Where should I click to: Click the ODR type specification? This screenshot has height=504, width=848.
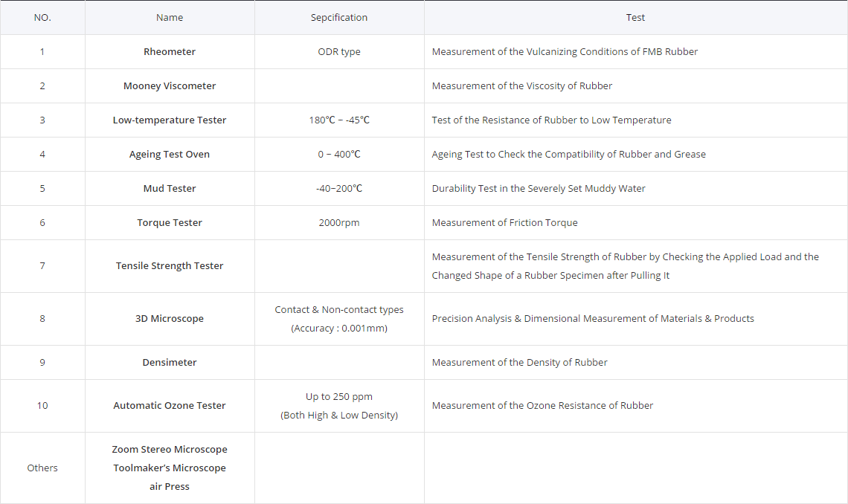pos(339,52)
